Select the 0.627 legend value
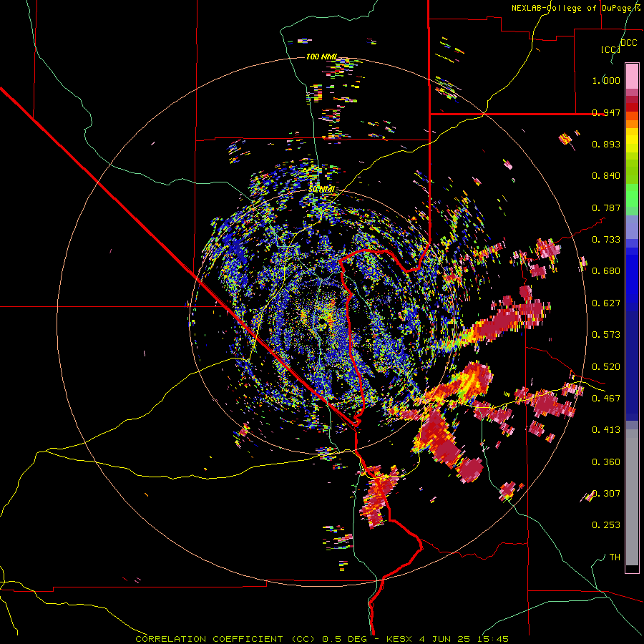 click(x=606, y=303)
